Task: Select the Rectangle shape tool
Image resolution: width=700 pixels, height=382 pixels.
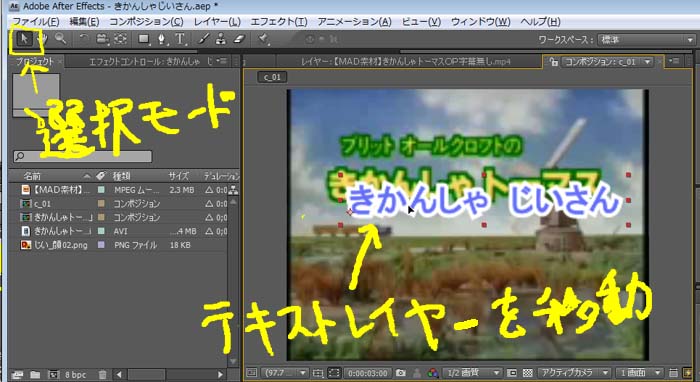Action: coord(144,39)
